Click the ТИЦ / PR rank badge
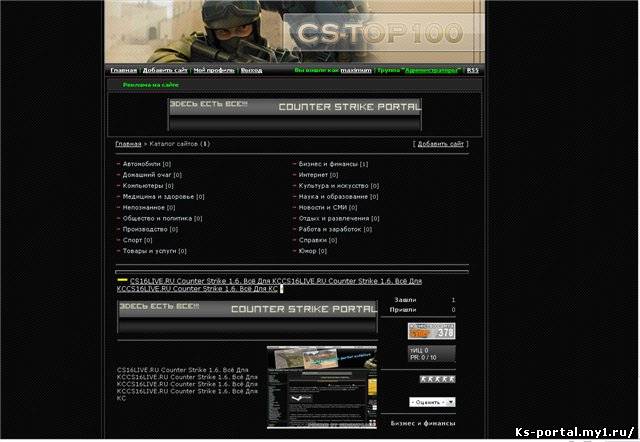 pos(431,353)
